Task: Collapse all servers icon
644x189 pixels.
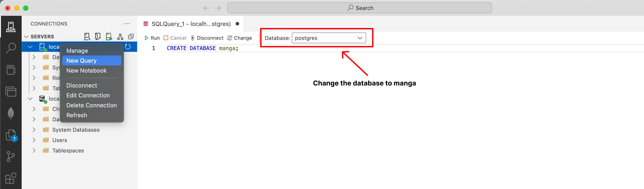Action: (x=131, y=37)
